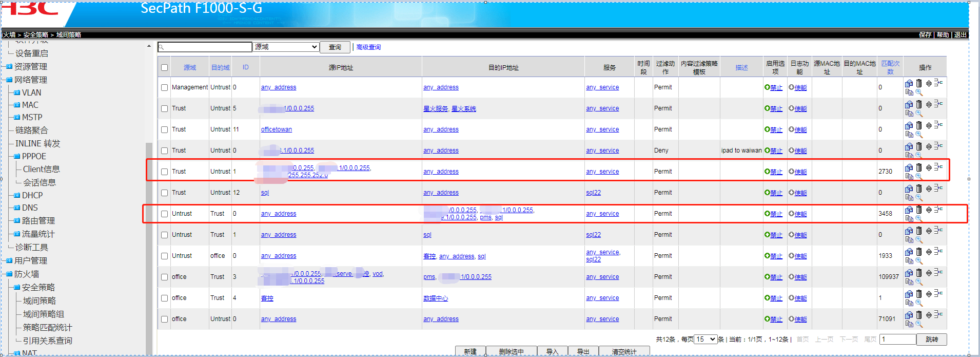980x357 pixels.
Task: Click the 删除选中 button
Action: [511, 351]
